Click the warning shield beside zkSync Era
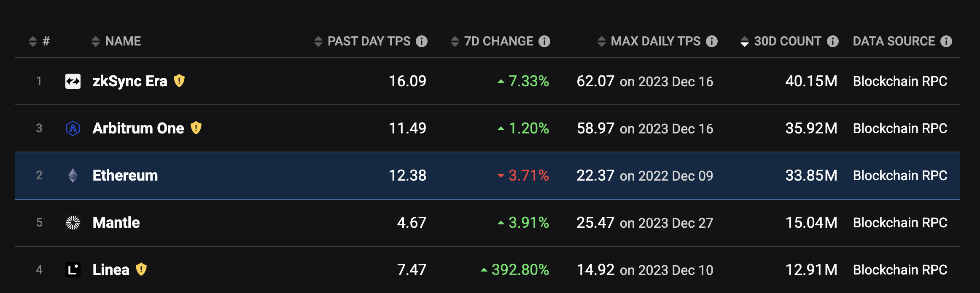 (x=179, y=80)
